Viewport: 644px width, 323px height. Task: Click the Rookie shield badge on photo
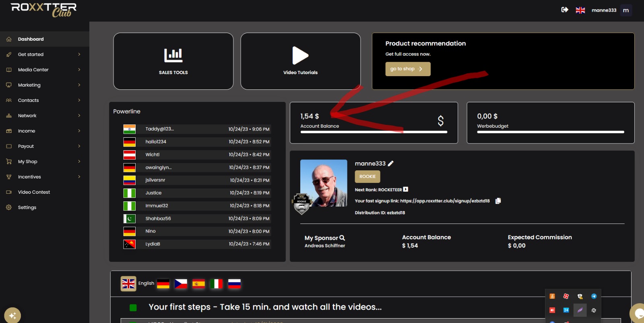pyautogui.click(x=301, y=203)
